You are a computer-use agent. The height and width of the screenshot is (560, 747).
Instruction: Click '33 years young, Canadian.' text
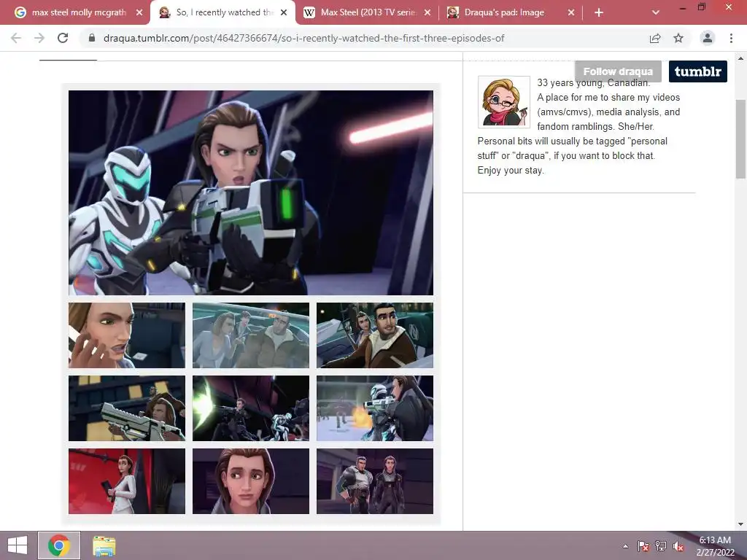click(x=594, y=83)
